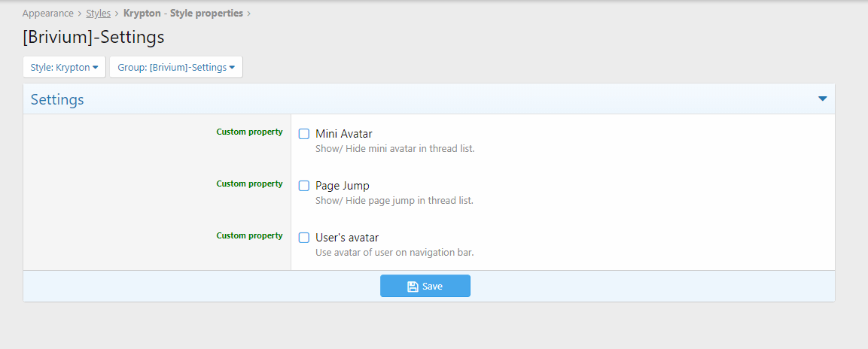The image size is (868, 349).
Task: Open the Group: [Brivium]-Settings dropdown
Action: click(x=176, y=68)
